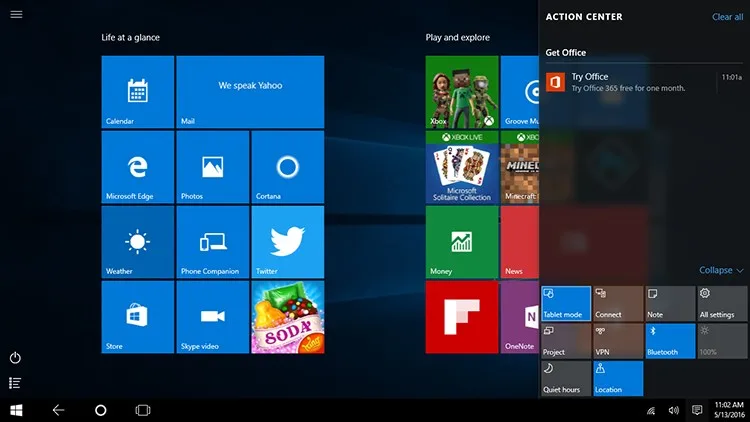Open Cortana circle on the taskbar

click(100, 410)
